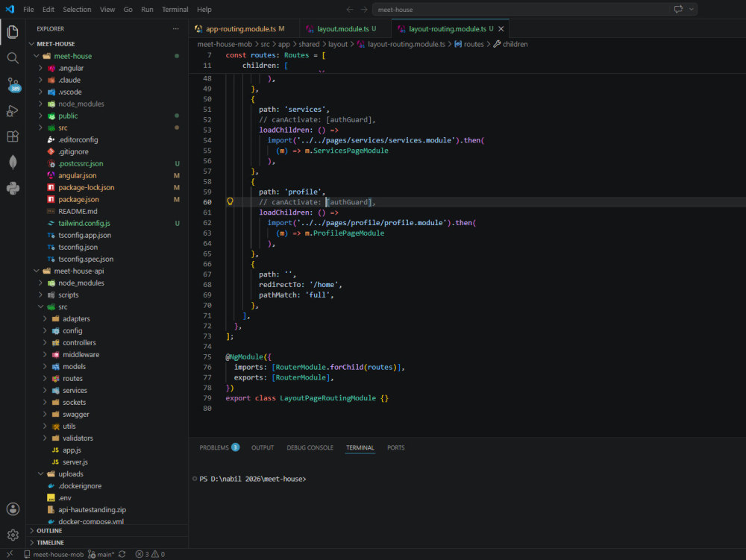The height and width of the screenshot is (560, 746).
Task: Open the File menu
Action: (x=28, y=10)
